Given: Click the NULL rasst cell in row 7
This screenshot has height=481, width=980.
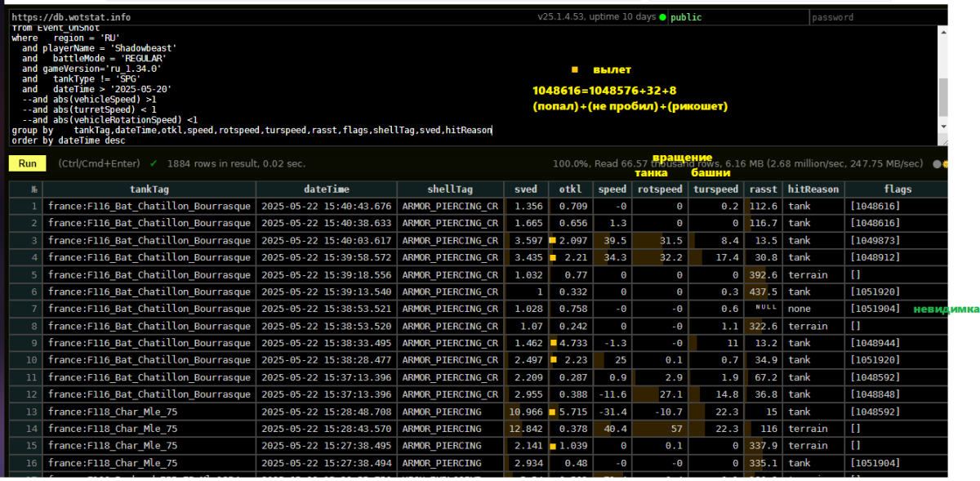Looking at the screenshot, I should [763, 309].
